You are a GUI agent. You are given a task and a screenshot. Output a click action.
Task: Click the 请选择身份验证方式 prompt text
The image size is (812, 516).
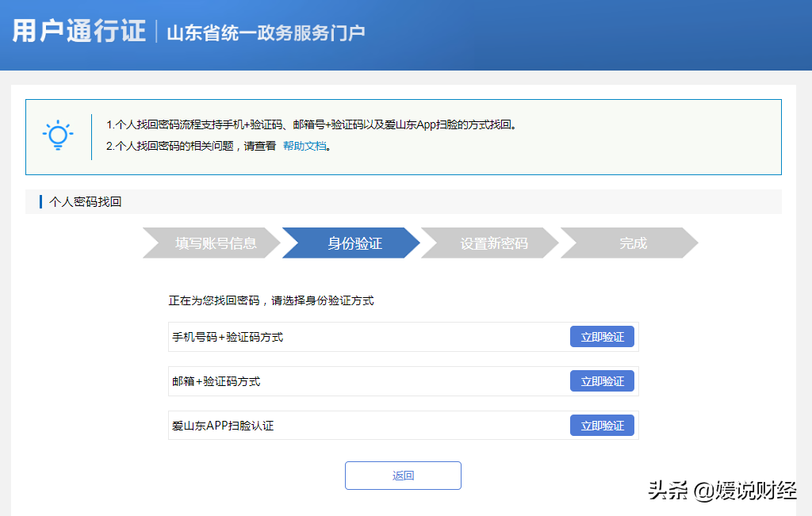coord(322,300)
